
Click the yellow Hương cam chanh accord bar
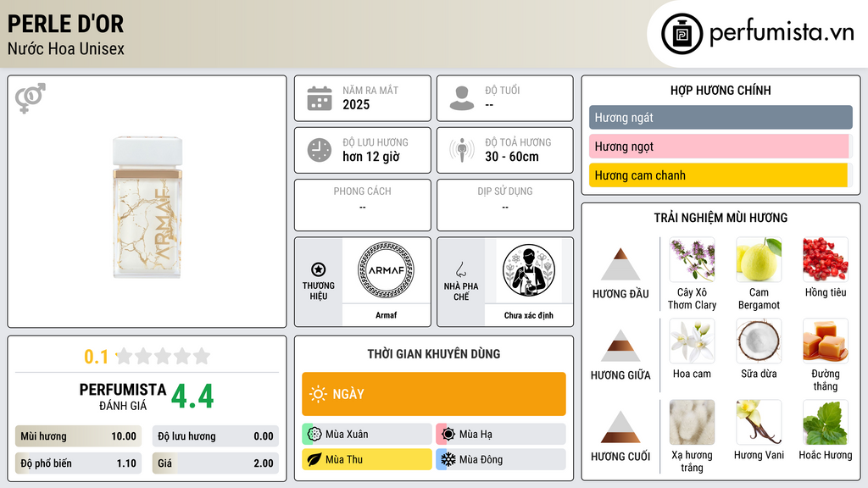[x=721, y=175]
